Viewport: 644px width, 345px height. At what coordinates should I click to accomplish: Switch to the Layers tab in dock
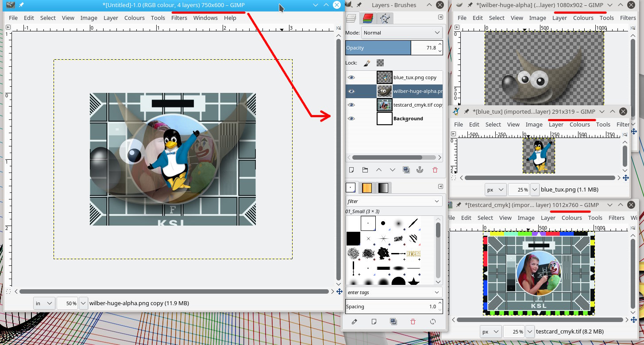coord(351,18)
